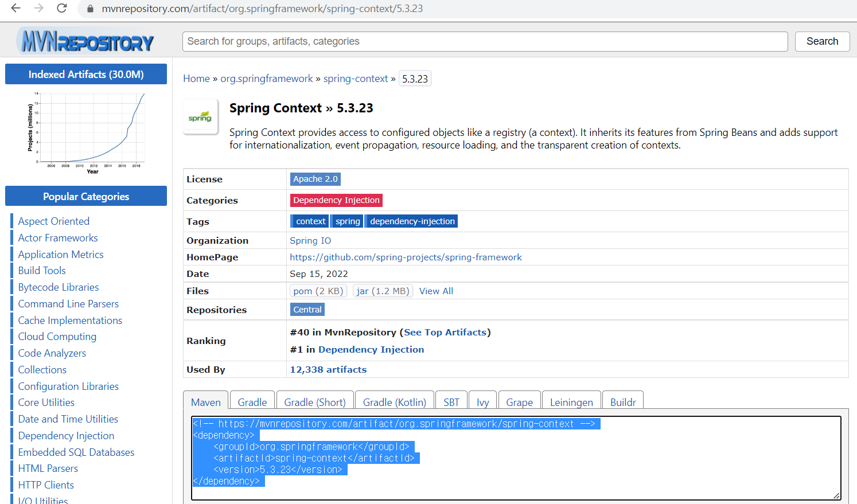Open the Cache Implementations category

click(x=70, y=321)
